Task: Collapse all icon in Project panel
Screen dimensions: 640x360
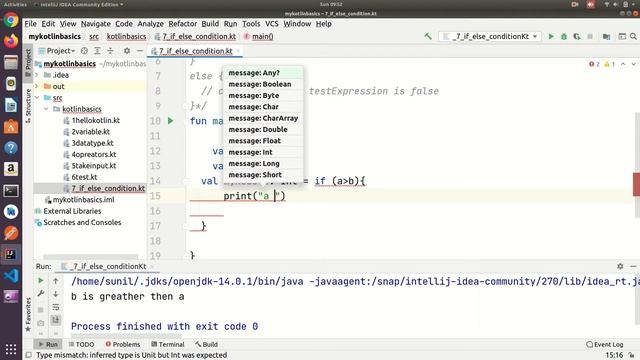Action: pyautogui.click(x=110, y=51)
